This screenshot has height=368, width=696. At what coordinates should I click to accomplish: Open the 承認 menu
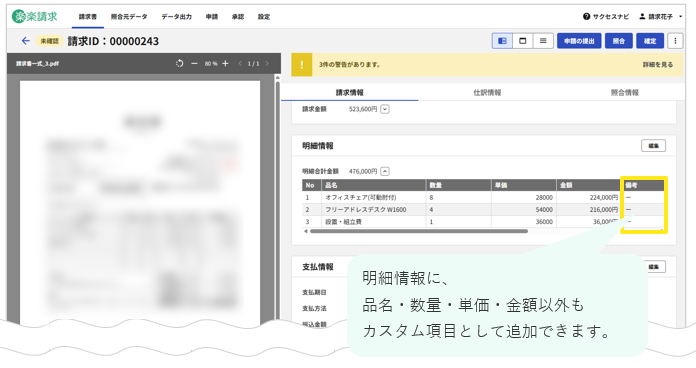(x=238, y=17)
